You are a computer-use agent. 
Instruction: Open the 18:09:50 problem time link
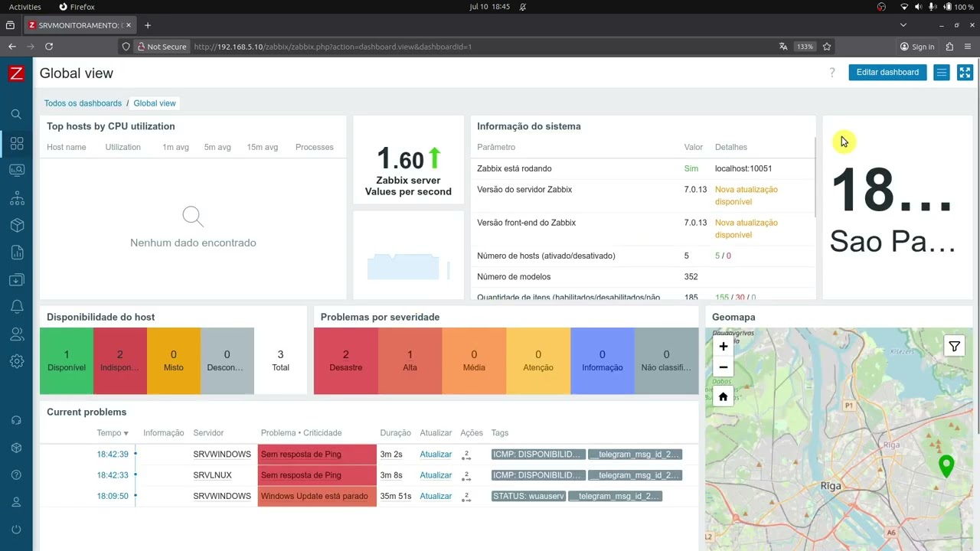pyautogui.click(x=113, y=497)
